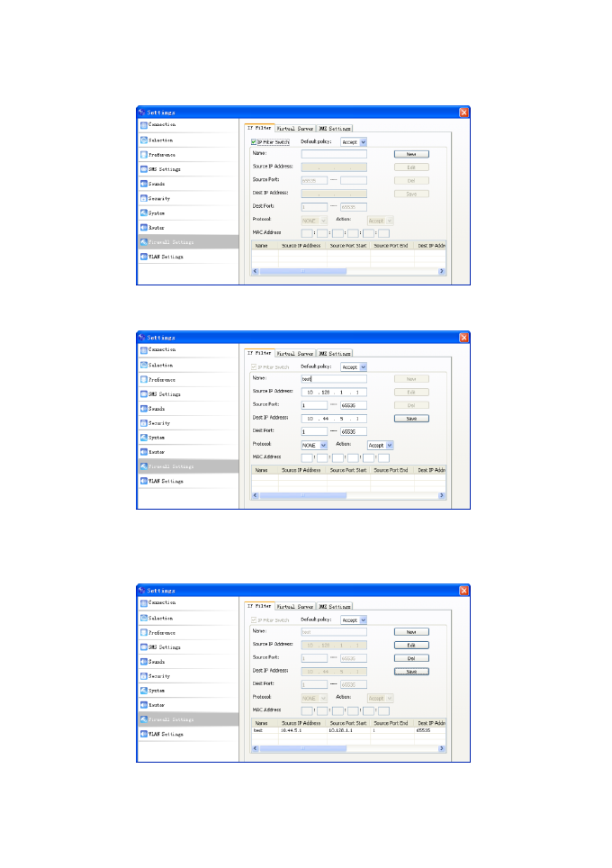Screen dimensions: 612x868
Task: Click Source IP Address column header above test rule
Action: point(302,723)
